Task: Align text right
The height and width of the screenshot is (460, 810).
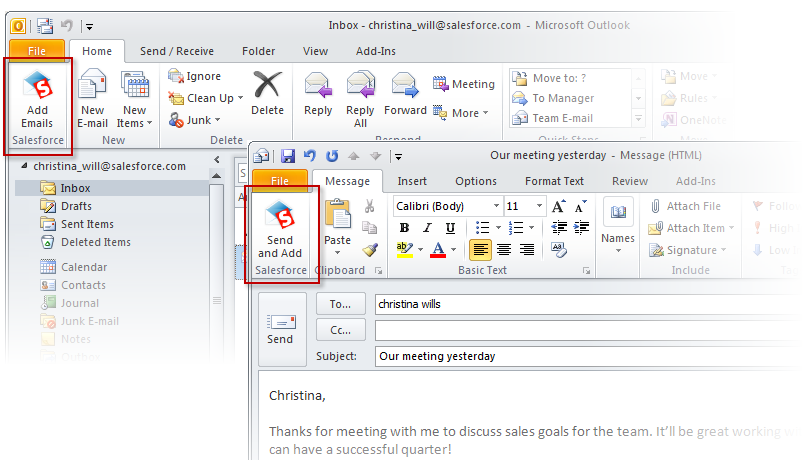Action: coord(527,250)
